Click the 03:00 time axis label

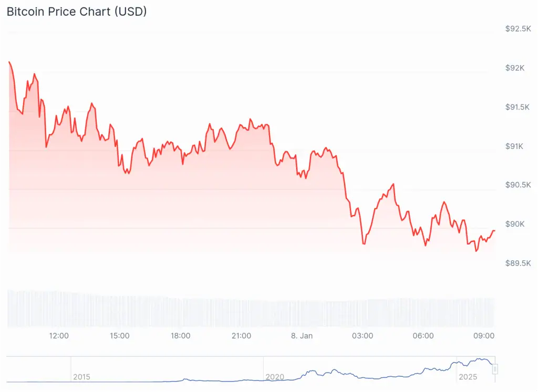coord(363,336)
